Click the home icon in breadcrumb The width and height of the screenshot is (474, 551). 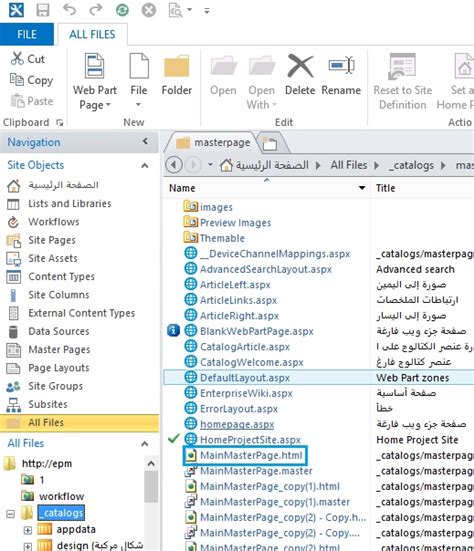226,165
